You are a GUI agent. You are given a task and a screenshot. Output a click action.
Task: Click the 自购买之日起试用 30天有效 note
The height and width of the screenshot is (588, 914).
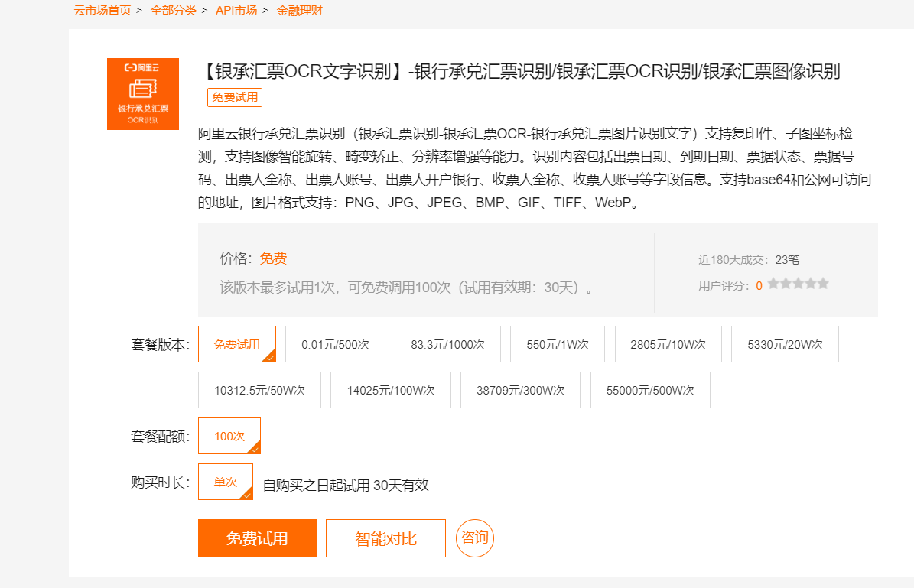coord(346,485)
